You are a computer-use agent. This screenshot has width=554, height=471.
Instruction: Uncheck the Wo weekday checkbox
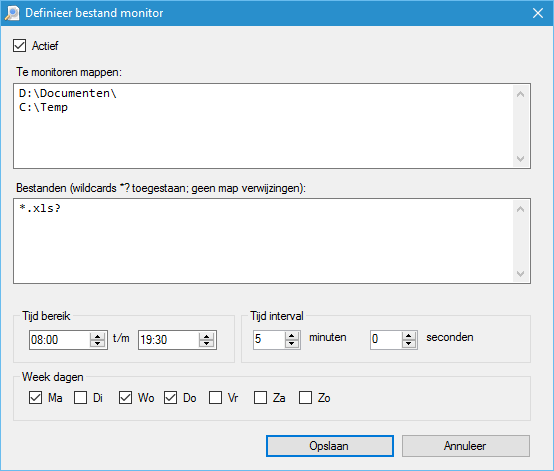click(125, 398)
